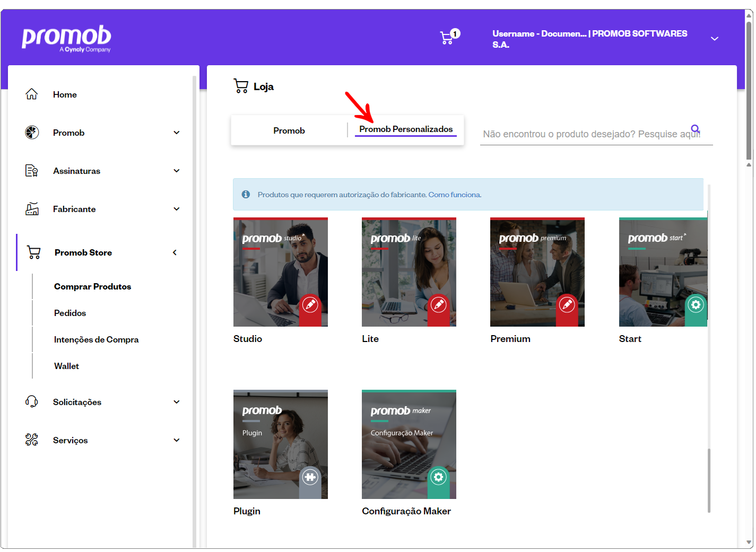This screenshot has width=756, height=552.
Task: Expand the Fabricante menu chevron
Action: [177, 209]
